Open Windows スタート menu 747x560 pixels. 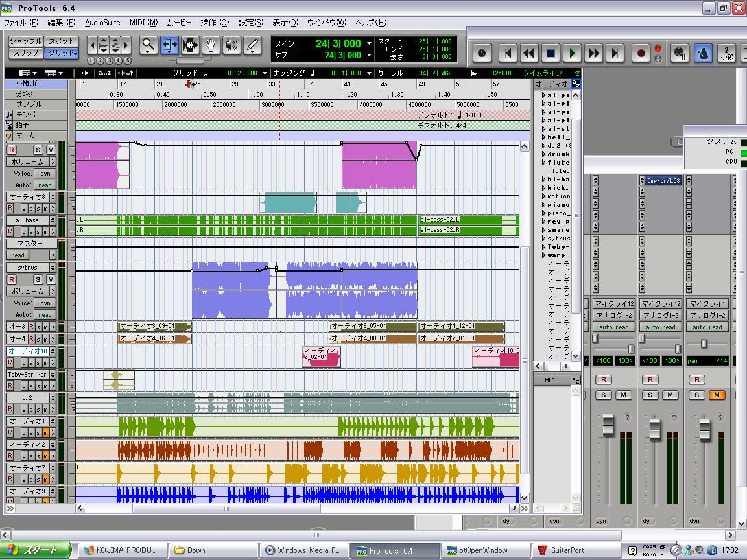pos(36,550)
